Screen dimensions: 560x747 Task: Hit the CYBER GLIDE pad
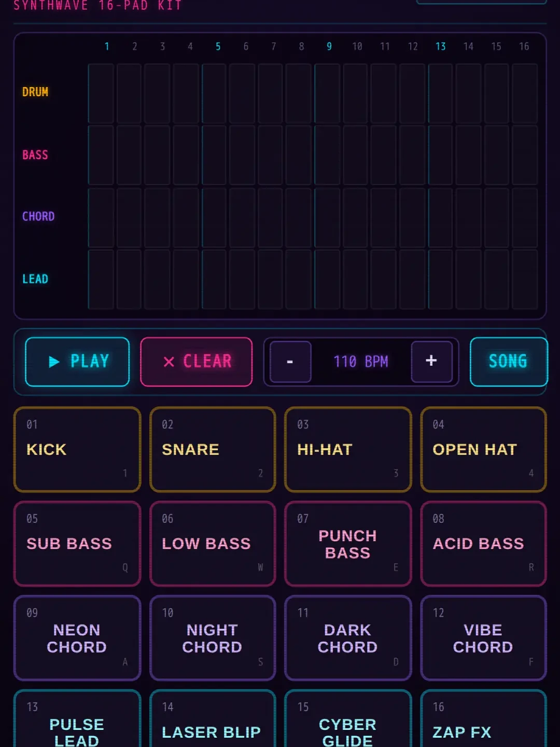coord(348,718)
